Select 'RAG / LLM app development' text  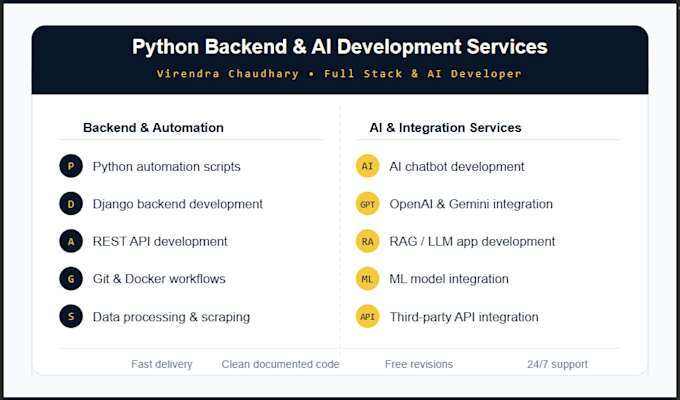tap(472, 242)
